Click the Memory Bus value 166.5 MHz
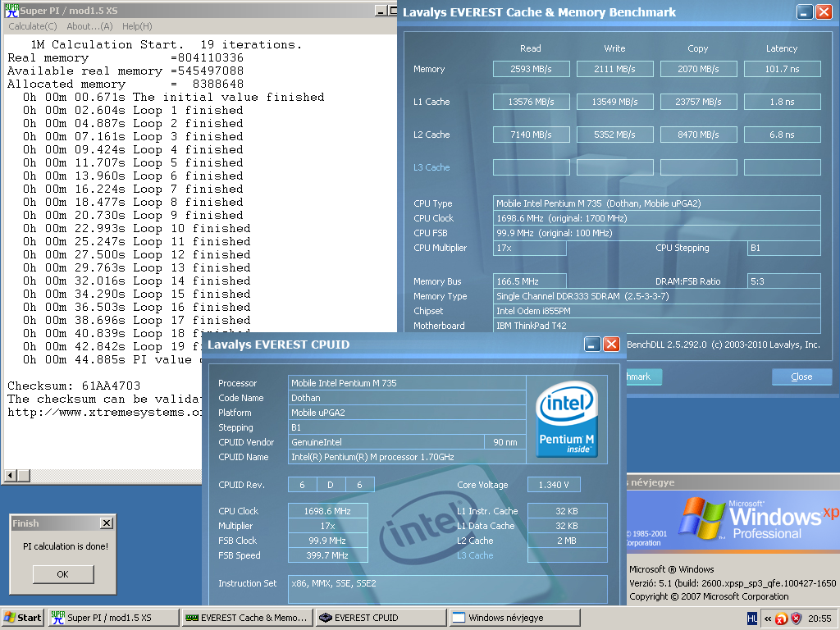Viewport: 840px width, 630px height. [x=529, y=281]
